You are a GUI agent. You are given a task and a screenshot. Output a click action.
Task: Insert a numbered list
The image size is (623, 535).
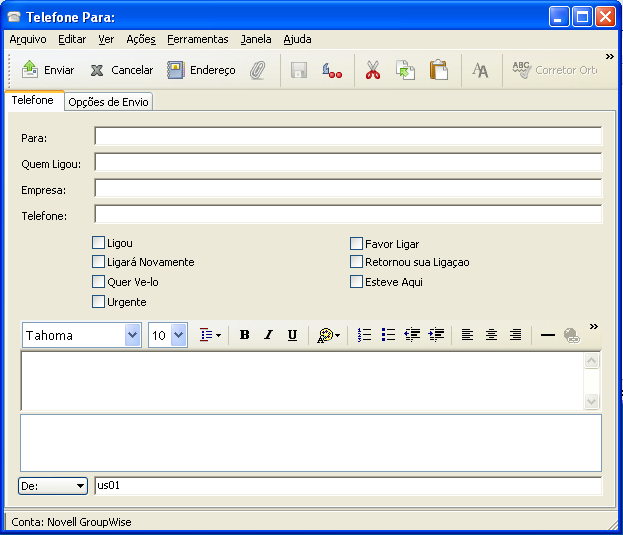(365, 335)
